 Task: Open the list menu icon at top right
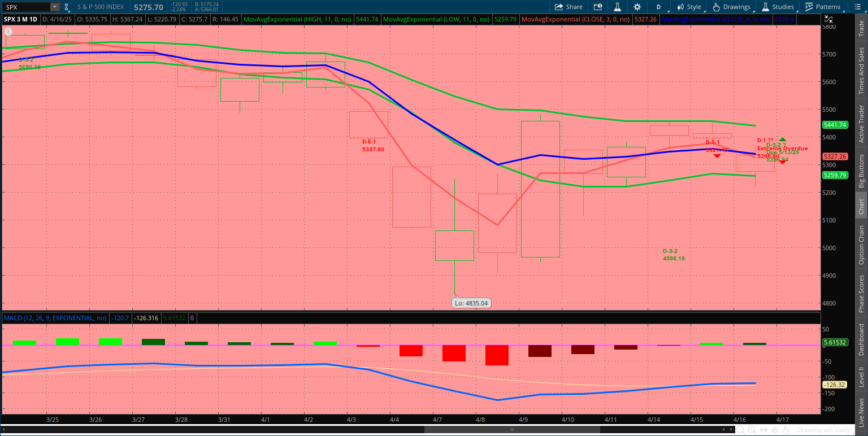point(858,7)
